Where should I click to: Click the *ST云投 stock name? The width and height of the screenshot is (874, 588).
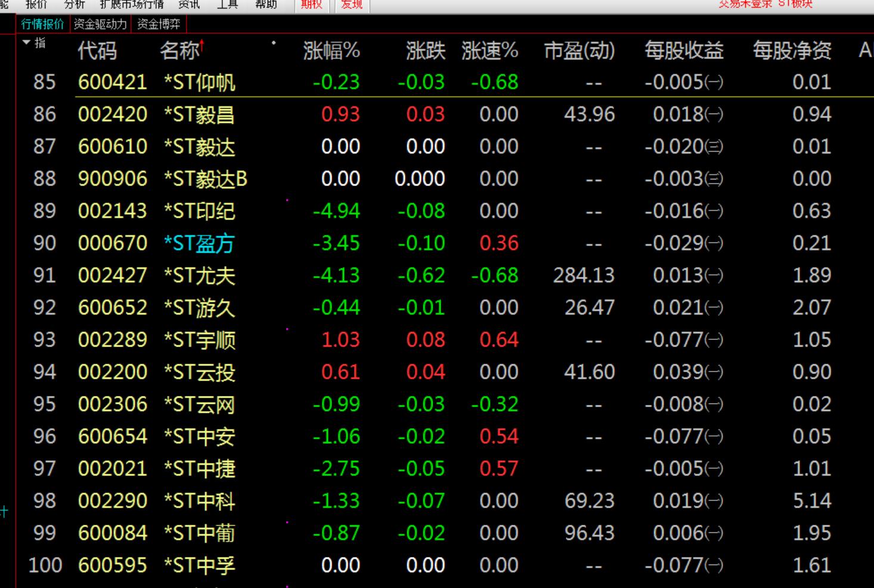[x=200, y=372]
